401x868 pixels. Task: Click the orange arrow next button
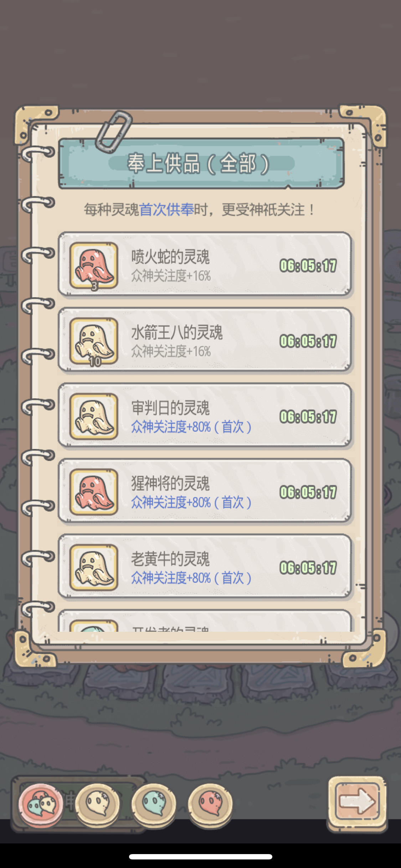coord(357,804)
